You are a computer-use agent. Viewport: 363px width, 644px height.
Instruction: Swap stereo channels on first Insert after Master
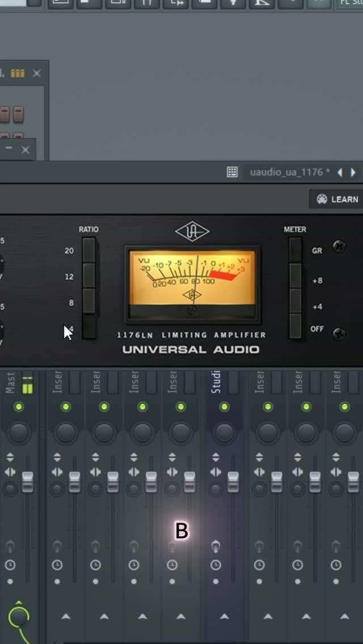tap(57, 472)
